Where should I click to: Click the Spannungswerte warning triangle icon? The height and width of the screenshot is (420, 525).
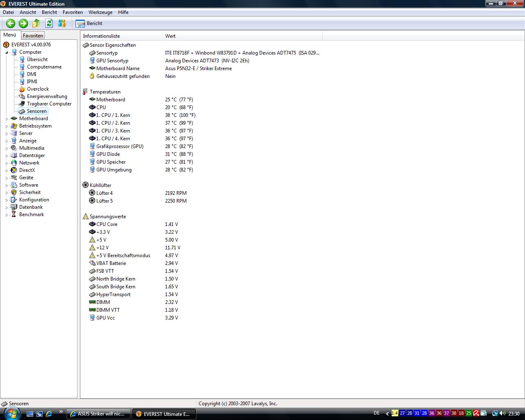pyautogui.click(x=85, y=217)
